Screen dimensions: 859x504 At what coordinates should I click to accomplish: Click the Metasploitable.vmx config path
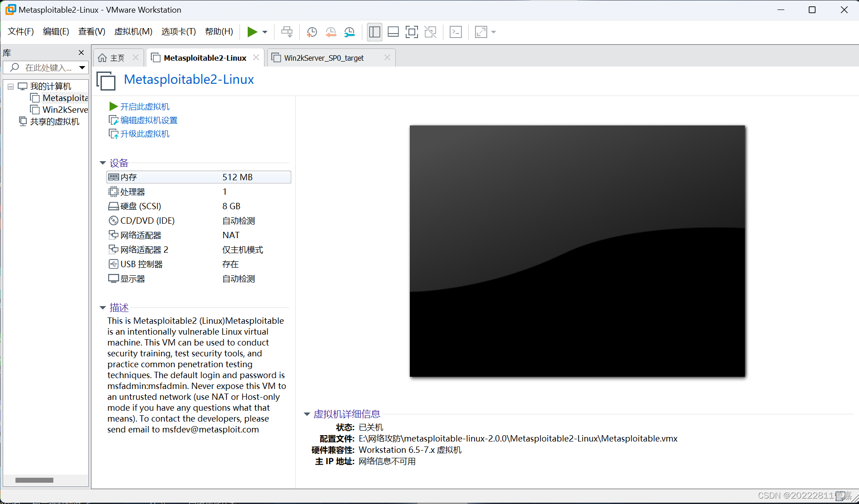coord(518,438)
